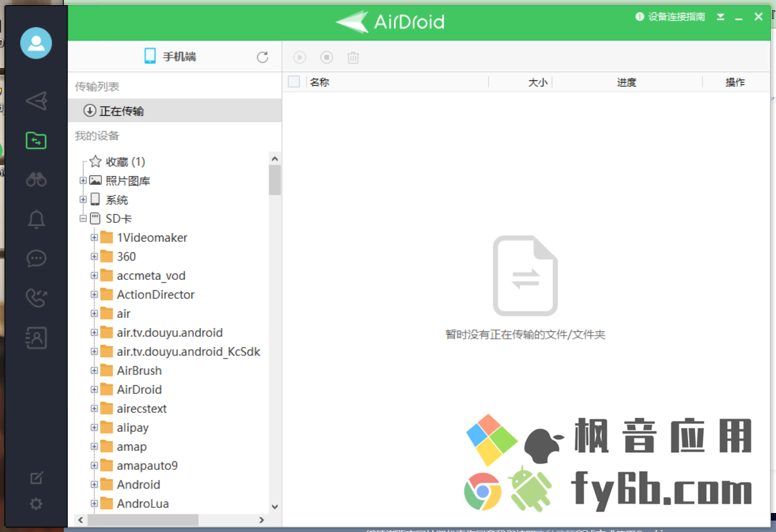This screenshot has height=532, width=776.
Task: Open the bell notifications section
Action: coord(36,219)
